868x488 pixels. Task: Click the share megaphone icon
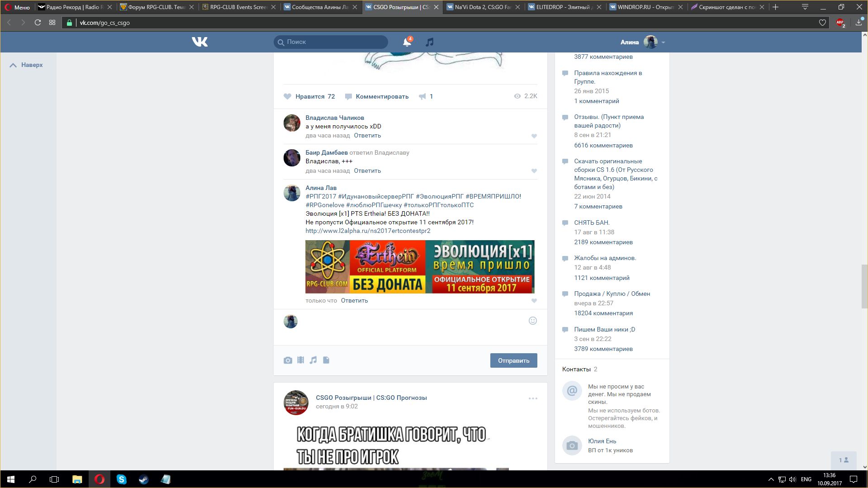[x=422, y=96]
